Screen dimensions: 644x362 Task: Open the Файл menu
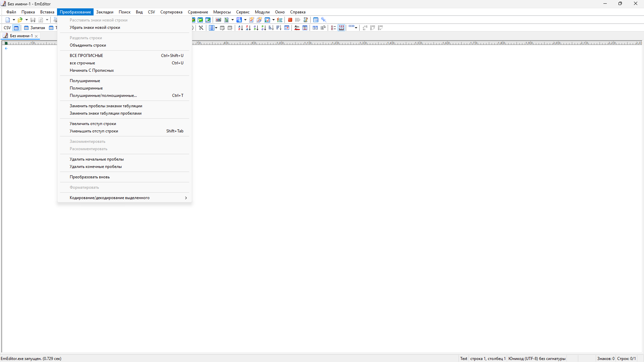click(11, 12)
